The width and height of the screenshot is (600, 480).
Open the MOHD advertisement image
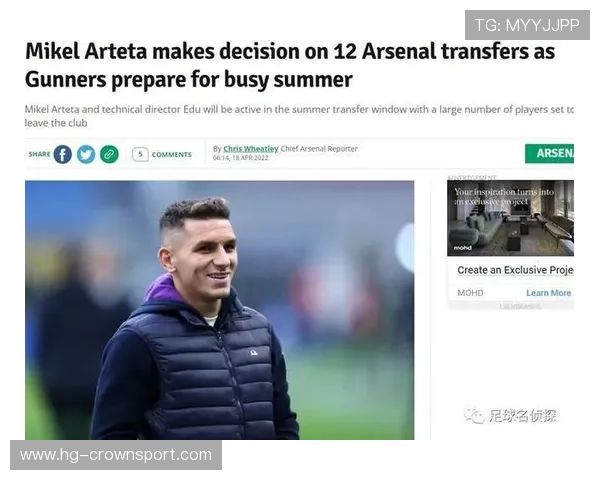(x=510, y=218)
